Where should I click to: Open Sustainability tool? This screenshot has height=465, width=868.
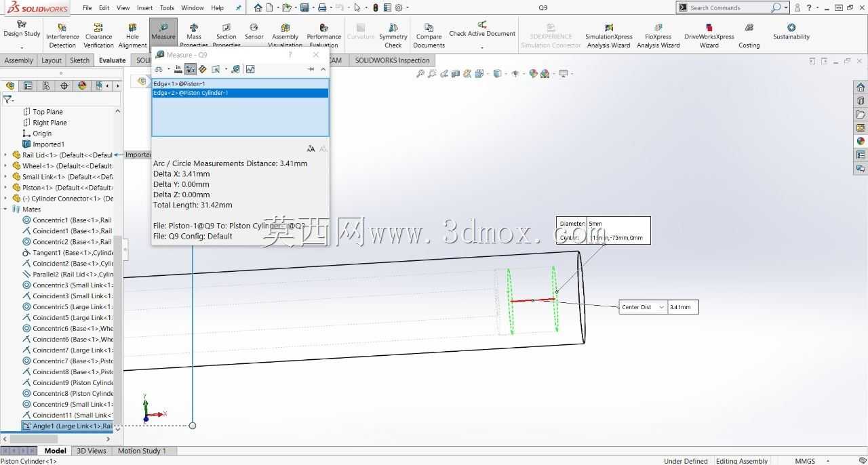[x=791, y=32]
